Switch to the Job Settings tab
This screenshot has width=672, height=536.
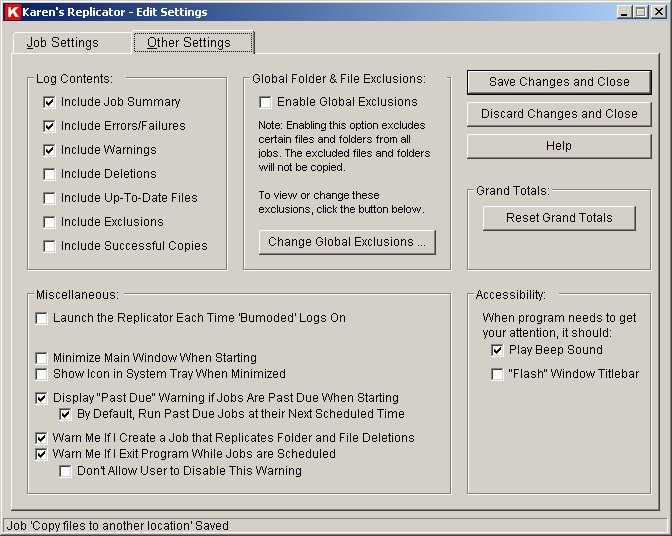click(x=62, y=43)
